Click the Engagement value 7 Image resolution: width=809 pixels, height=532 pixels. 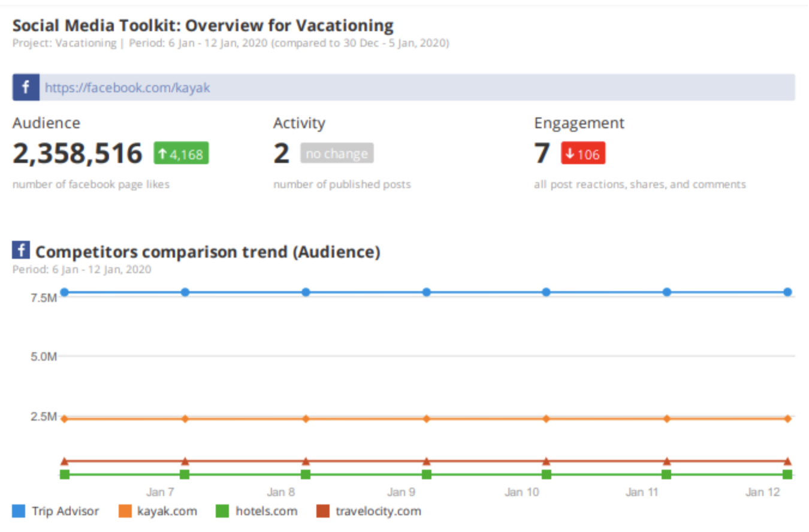tap(542, 153)
